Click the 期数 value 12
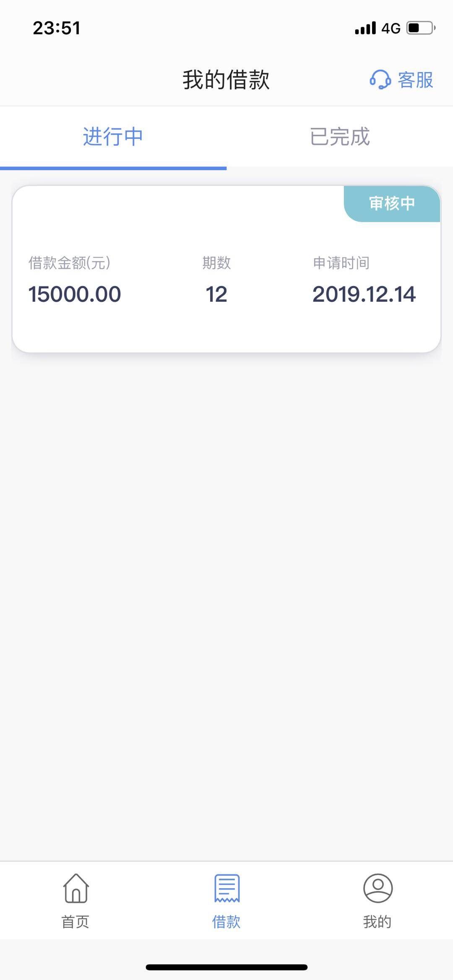453x980 pixels. coord(216,294)
